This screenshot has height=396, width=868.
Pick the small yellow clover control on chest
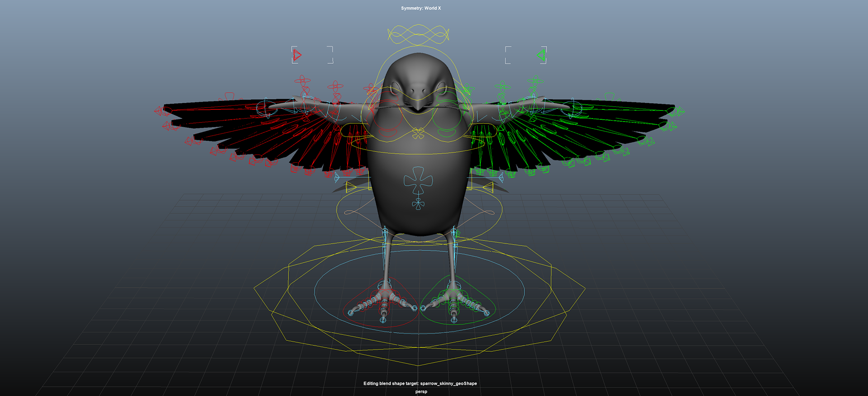click(x=418, y=133)
